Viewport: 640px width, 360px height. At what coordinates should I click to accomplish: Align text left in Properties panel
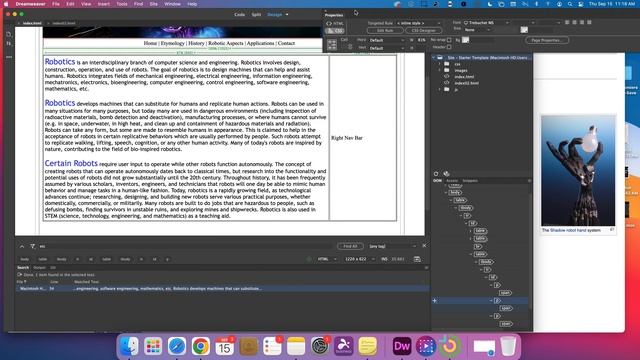click(567, 22)
